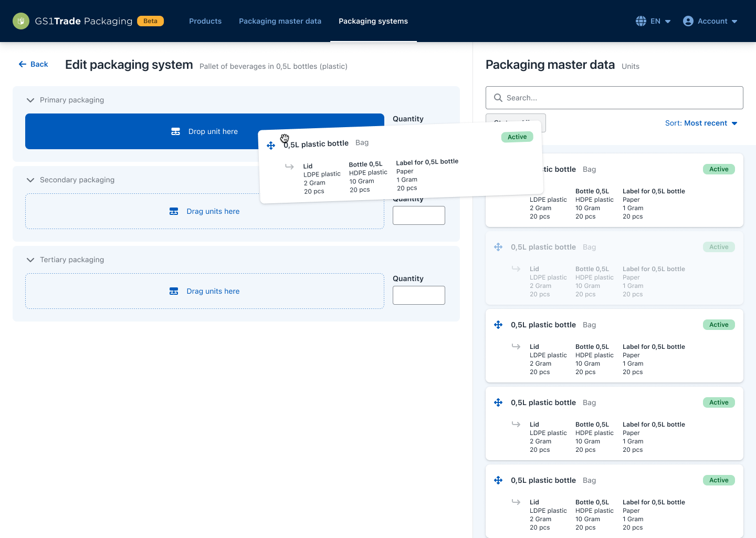The image size is (756, 538).
Task: Click the Tertiary packaging Quantity field
Action: (x=418, y=295)
